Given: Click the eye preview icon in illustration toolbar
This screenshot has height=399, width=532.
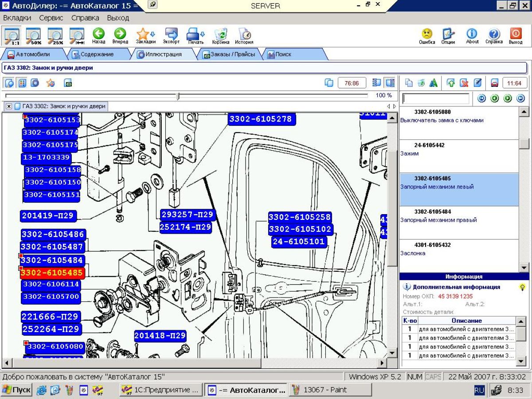Looking at the screenshot, I should (x=68, y=83).
